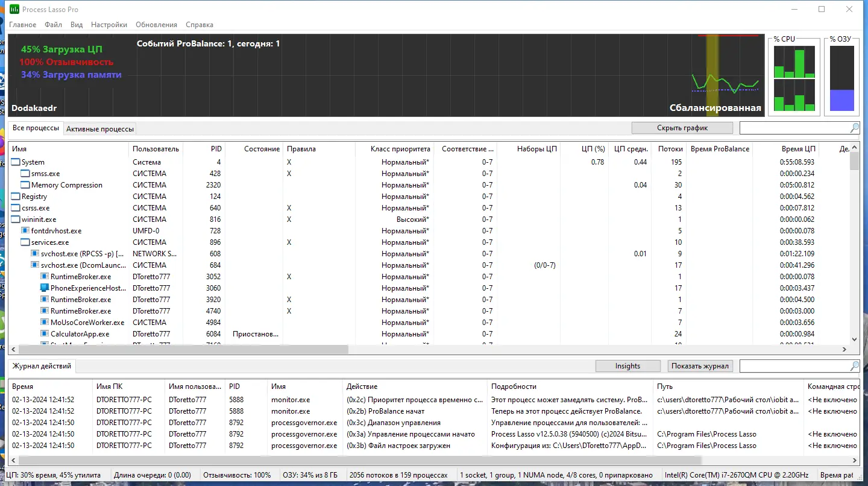
Task: Click the magnifier icon in the log search box
Action: click(854, 366)
